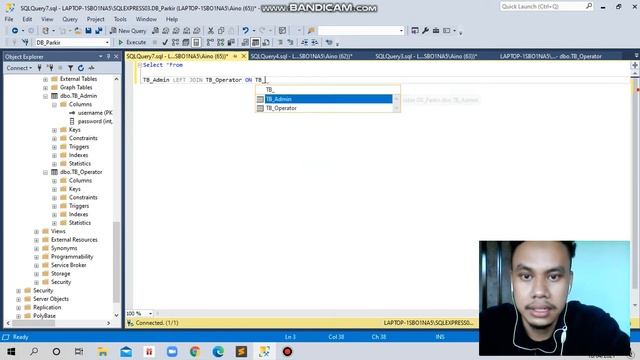Screen dimensions: 640x360
Task: Open the Windows Start menu
Action: [11, 351]
